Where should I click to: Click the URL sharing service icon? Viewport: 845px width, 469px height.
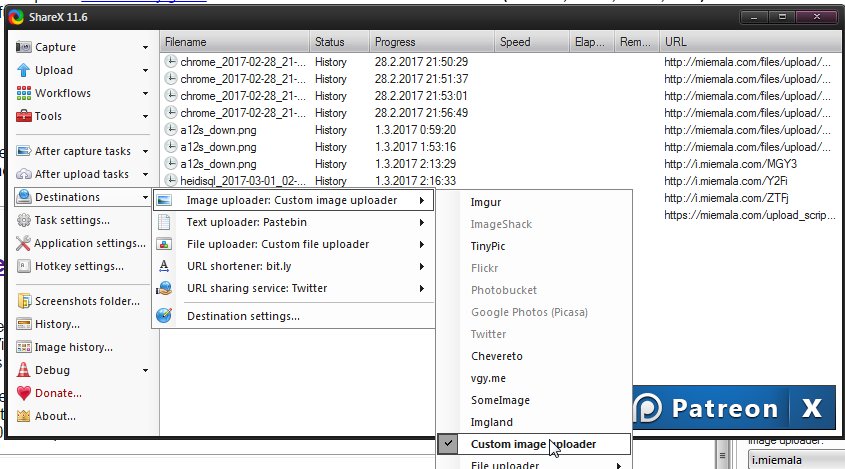pyautogui.click(x=164, y=288)
